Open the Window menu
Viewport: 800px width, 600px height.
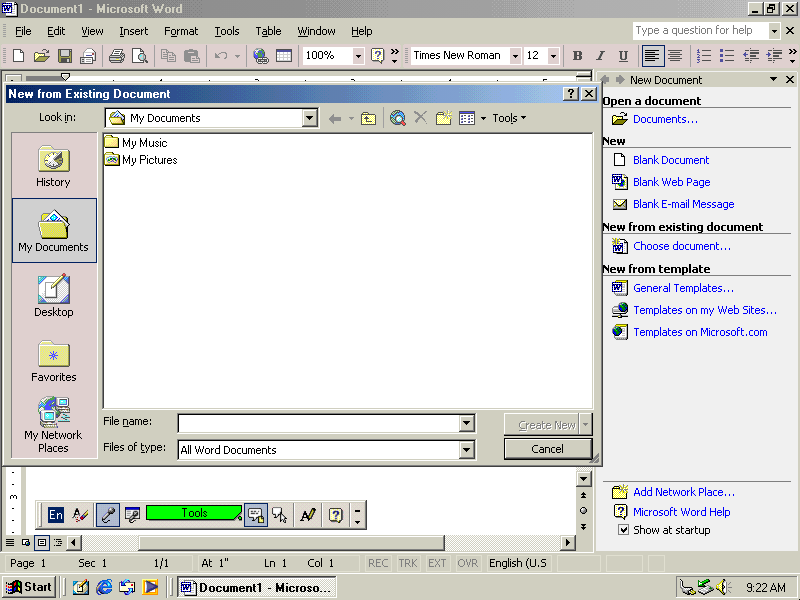tap(316, 31)
